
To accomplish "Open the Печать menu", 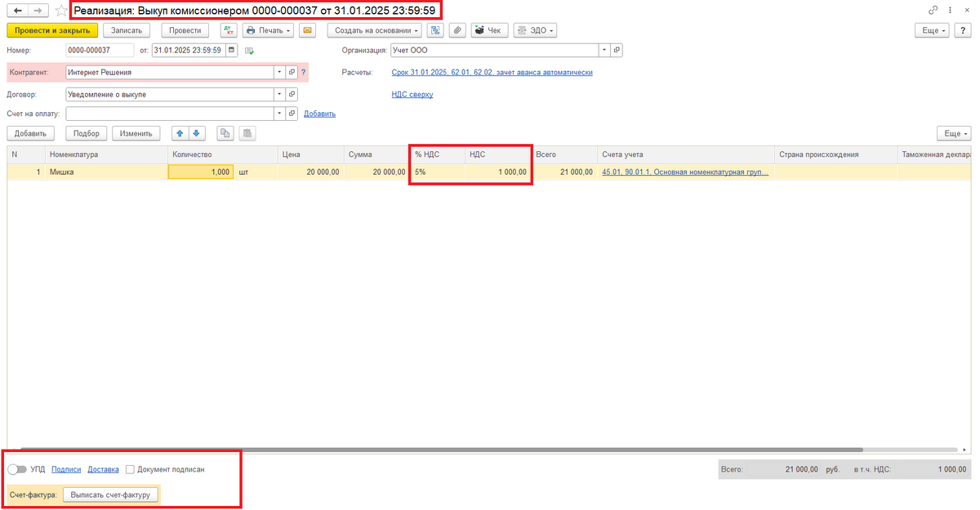I will tap(268, 30).
